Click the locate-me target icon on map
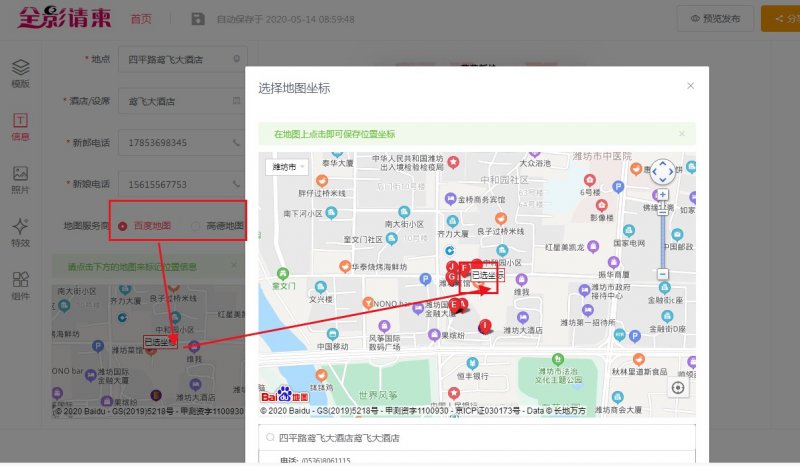800x466 pixels. coord(678,388)
